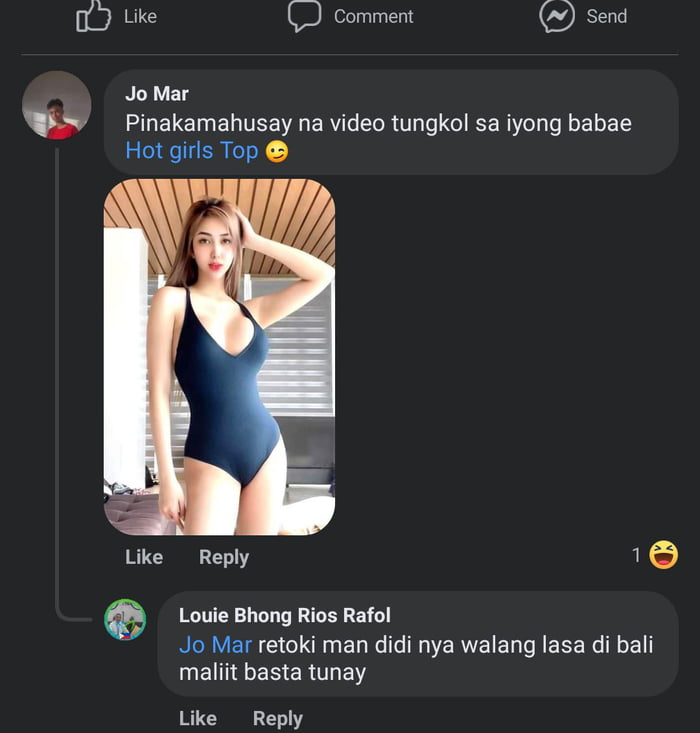The width and height of the screenshot is (700, 733).
Task: Click the Messenger Send icon
Action: pyautogui.click(x=555, y=16)
